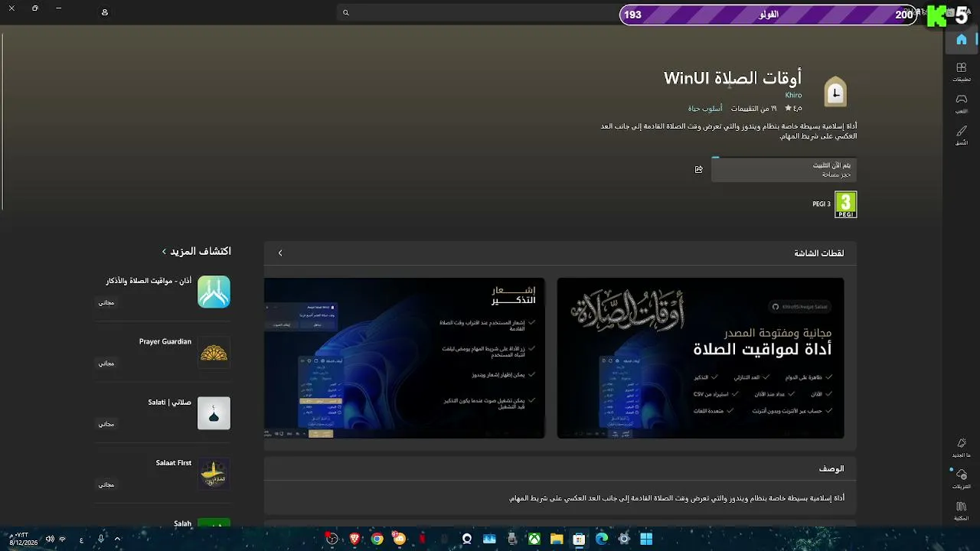The width and height of the screenshot is (980, 551).
Task: Launch Microsoft Edge from the taskbar
Action: pyautogui.click(x=602, y=539)
